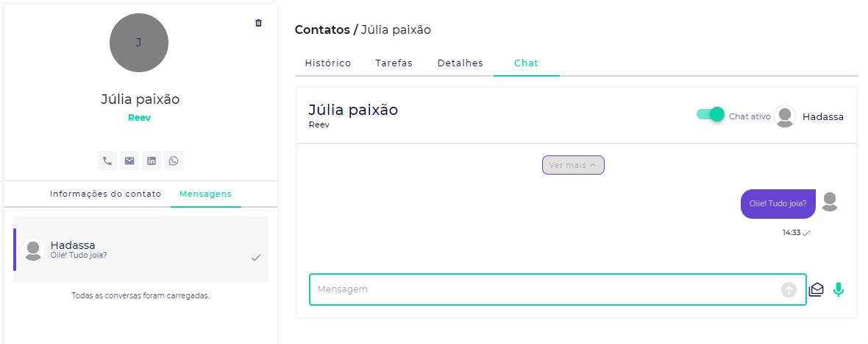Viewport: 868px width, 344px height.
Task: Open the Mensagens tab
Action: click(x=205, y=194)
